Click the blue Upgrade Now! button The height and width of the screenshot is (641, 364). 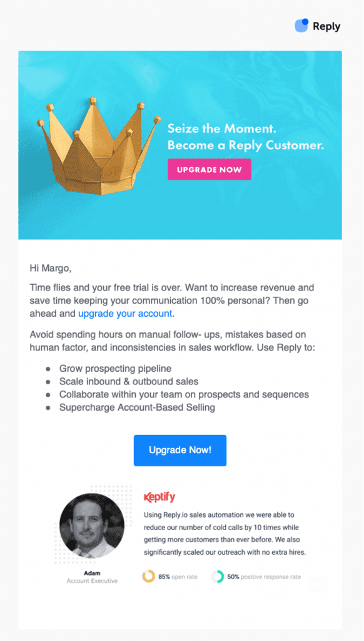point(179,450)
